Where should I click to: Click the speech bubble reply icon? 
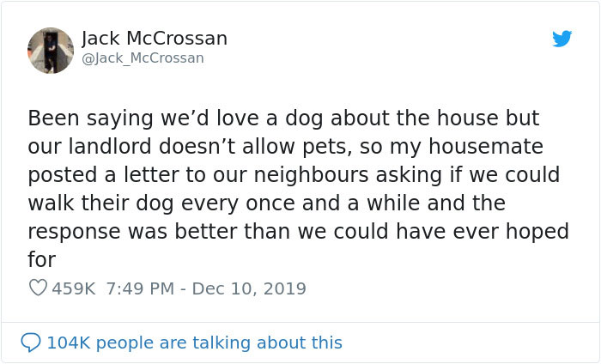(x=30, y=343)
